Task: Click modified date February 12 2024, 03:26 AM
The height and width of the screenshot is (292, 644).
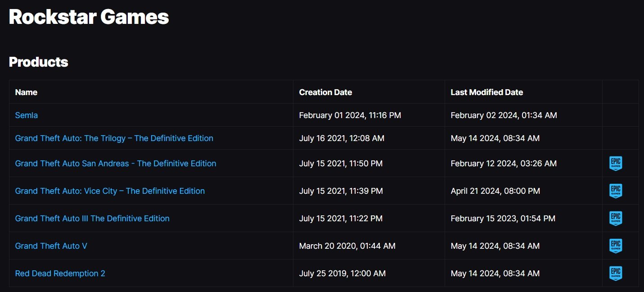Action: pos(504,164)
